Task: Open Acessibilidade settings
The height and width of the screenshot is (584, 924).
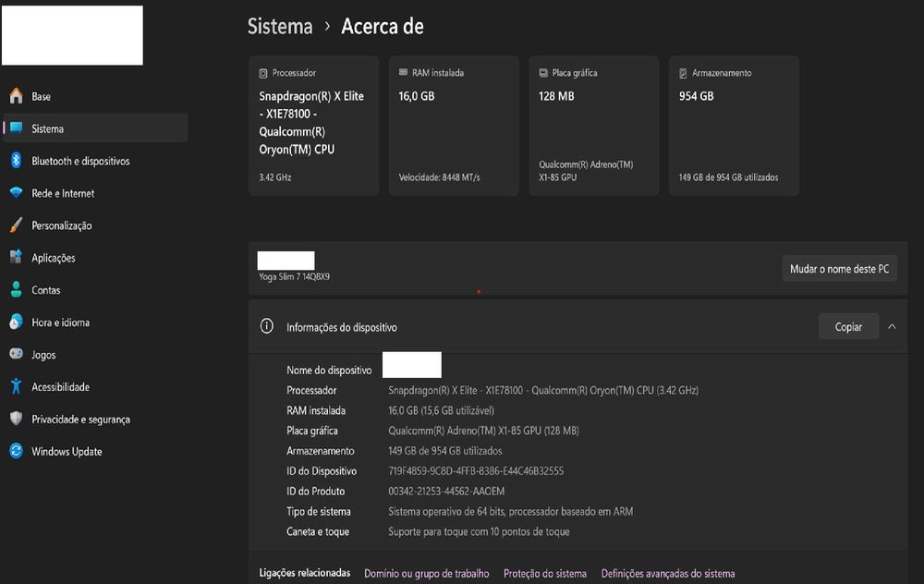Action: [95, 386]
